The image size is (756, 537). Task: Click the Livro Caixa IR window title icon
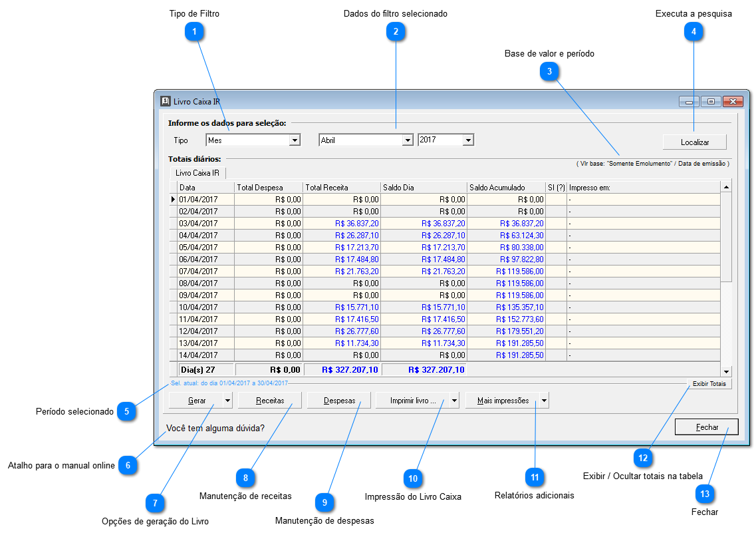click(x=166, y=101)
